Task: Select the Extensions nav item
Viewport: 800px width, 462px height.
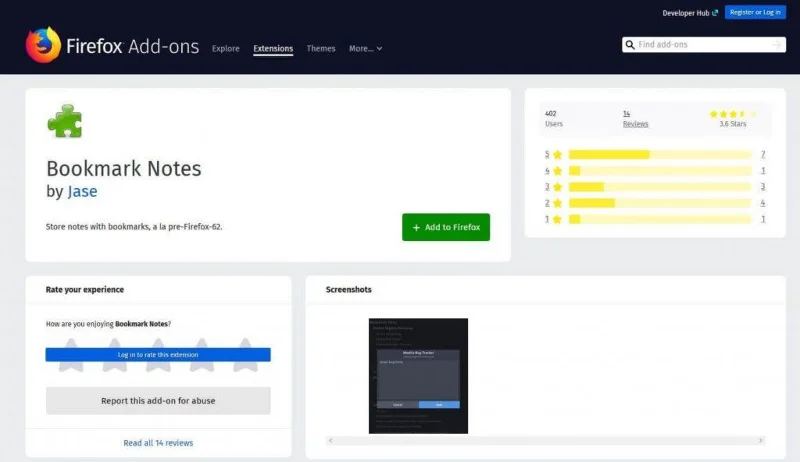Action: point(273,48)
